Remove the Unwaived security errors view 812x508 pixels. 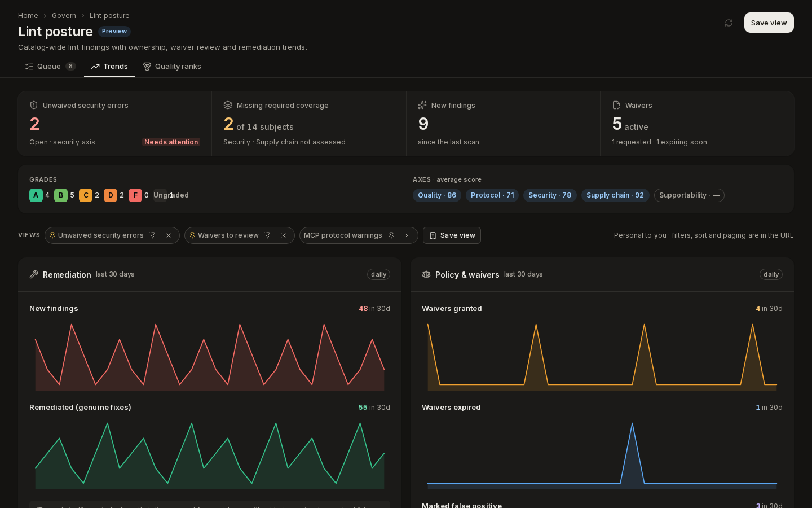tap(169, 235)
